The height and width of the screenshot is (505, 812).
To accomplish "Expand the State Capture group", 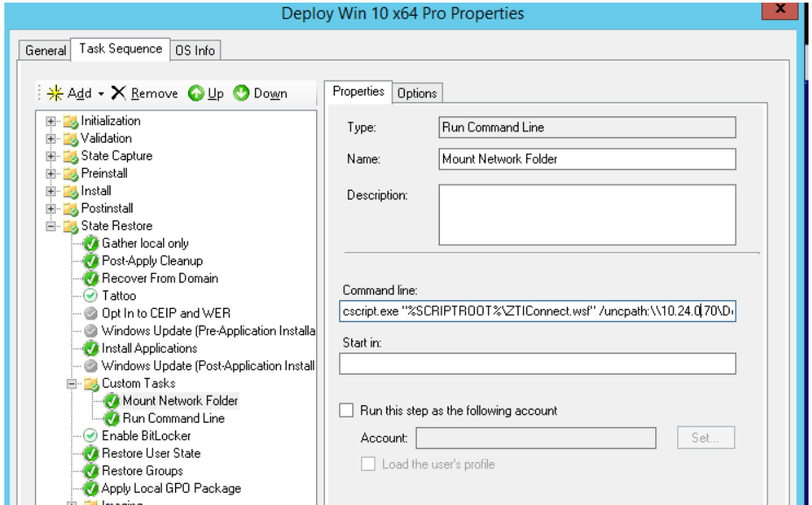I will point(51,157).
